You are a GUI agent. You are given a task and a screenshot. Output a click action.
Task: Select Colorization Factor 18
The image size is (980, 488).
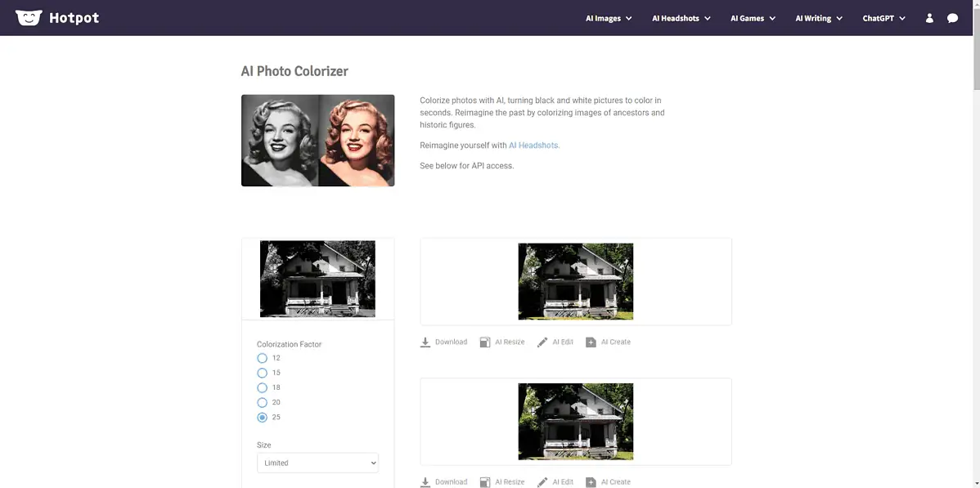point(263,387)
